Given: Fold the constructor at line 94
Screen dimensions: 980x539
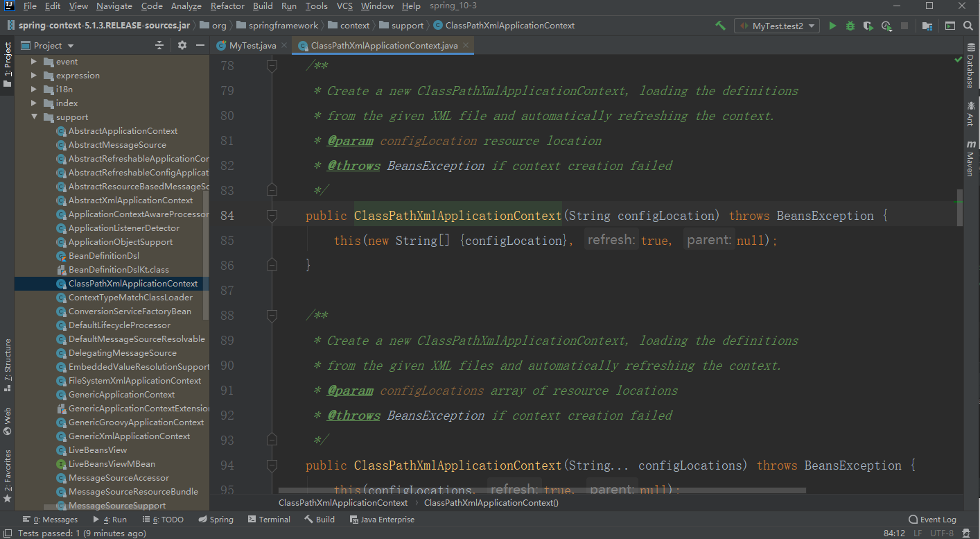Looking at the screenshot, I should (x=272, y=465).
